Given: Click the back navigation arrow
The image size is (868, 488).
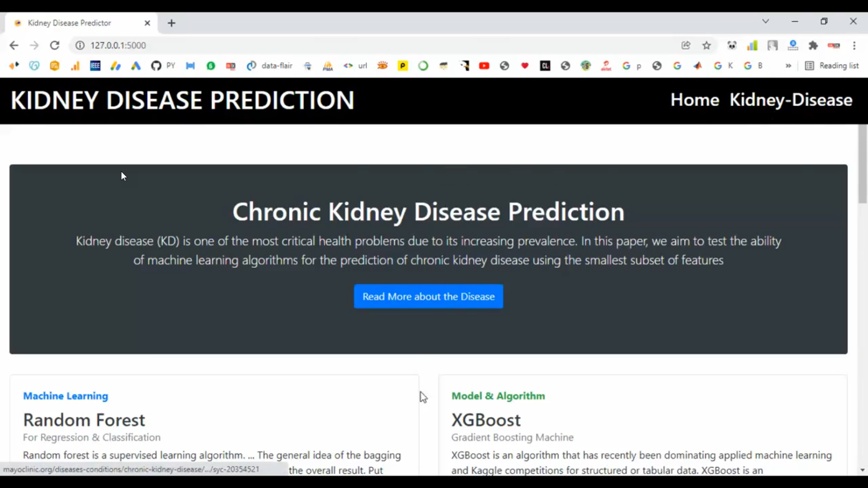Looking at the screenshot, I should pos(14,45).
